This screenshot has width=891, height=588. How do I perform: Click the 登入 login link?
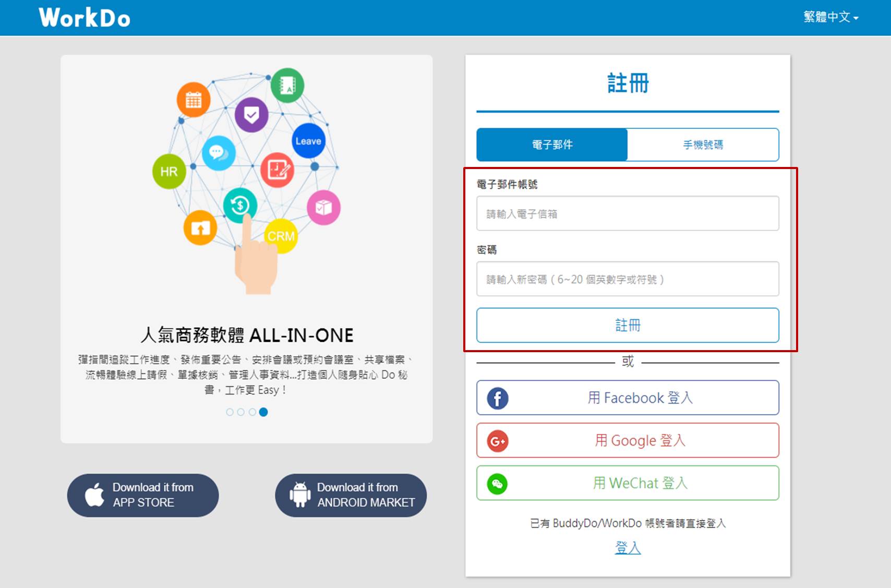pyautogui.click(x=627, y=548)
